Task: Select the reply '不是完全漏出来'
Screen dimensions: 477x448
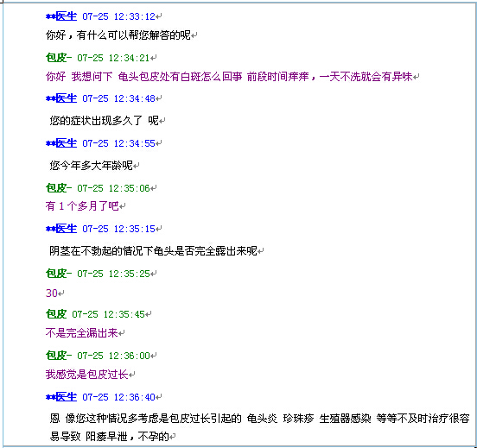Action: pos(81,333)
